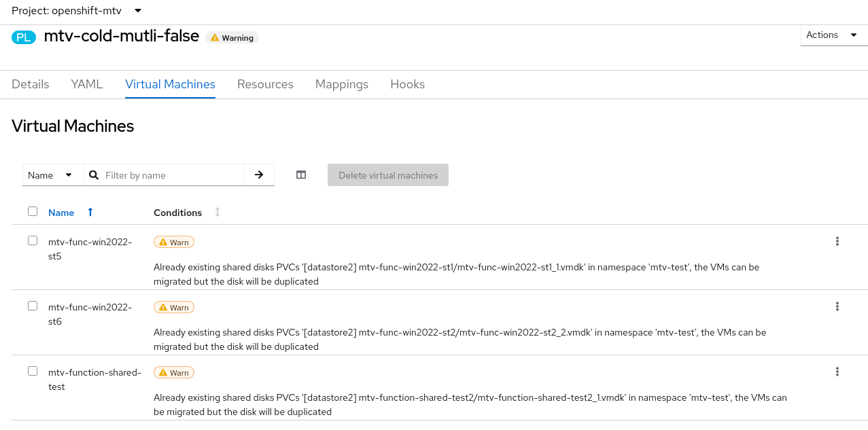This screenshot has height=430, width=868.
Task: Check the mtv-function-shared-test row checkbox
Action: 33,371
